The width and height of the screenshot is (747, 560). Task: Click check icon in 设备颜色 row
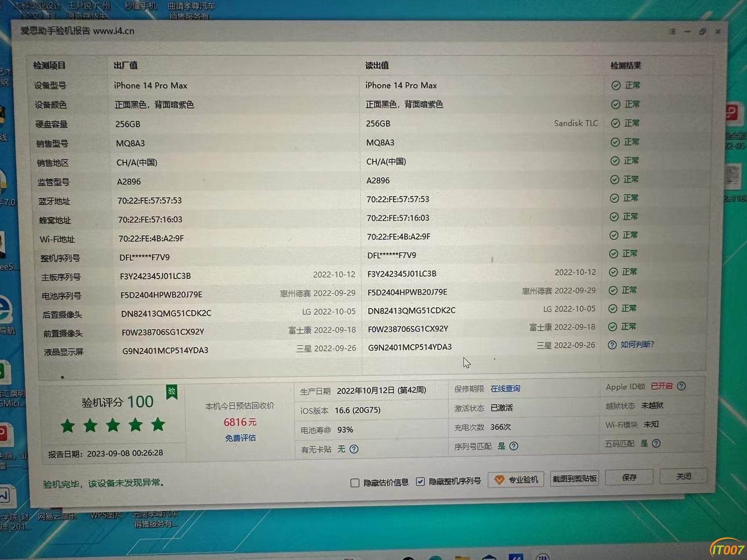click(616, 104)
